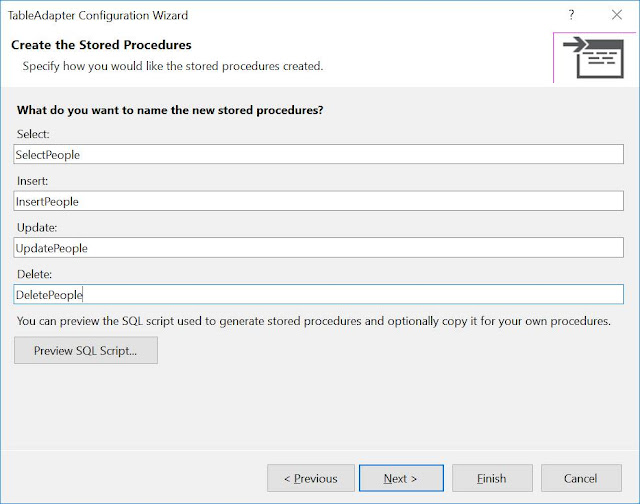Go back with the Previous button

click(310, 478)
